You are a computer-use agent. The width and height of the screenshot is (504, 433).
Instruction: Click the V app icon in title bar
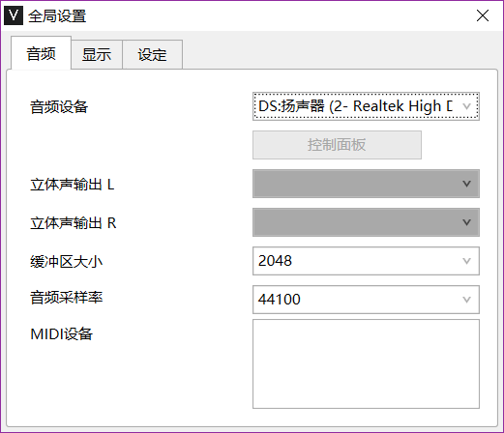[14, 15]
